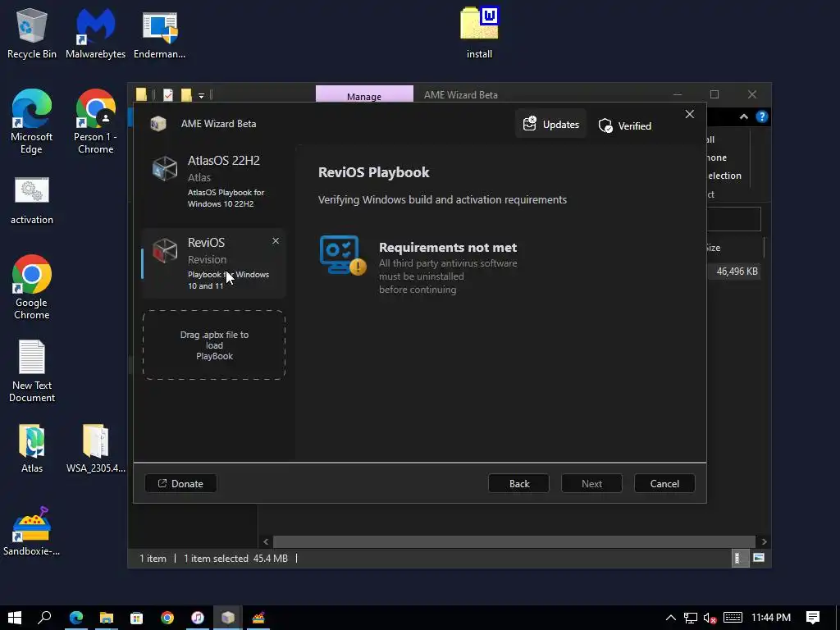This screenshot has height=630, width=840.
Task: Open Person 1 - Chrome shortcut
Action: (95, 121)
